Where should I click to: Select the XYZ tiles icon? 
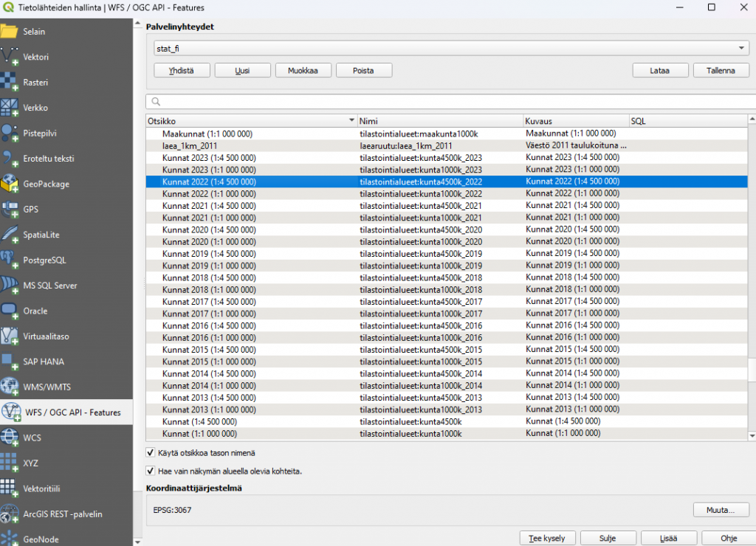pos(9,463)
